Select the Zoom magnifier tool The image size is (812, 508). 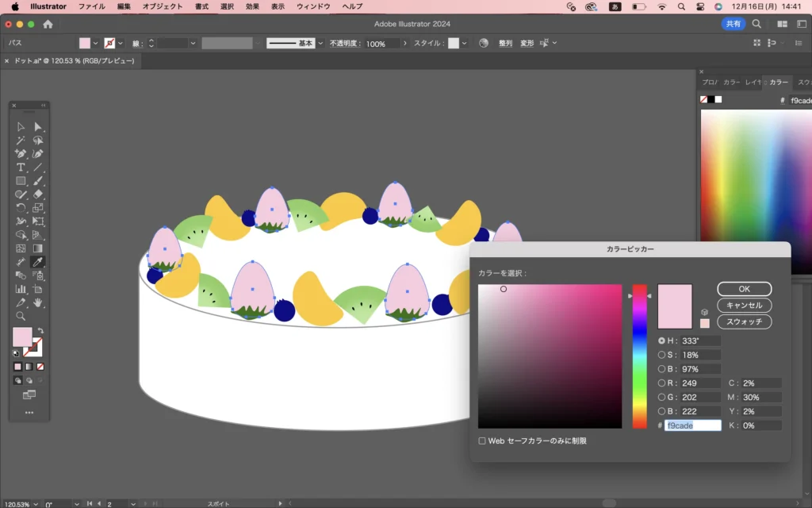[x=21, y=316]
